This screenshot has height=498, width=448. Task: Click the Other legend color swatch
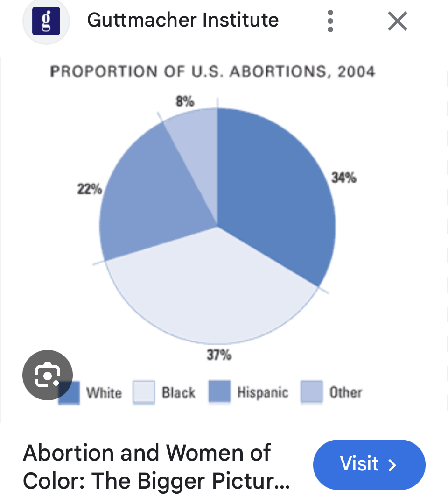click(x=312, y=391)
